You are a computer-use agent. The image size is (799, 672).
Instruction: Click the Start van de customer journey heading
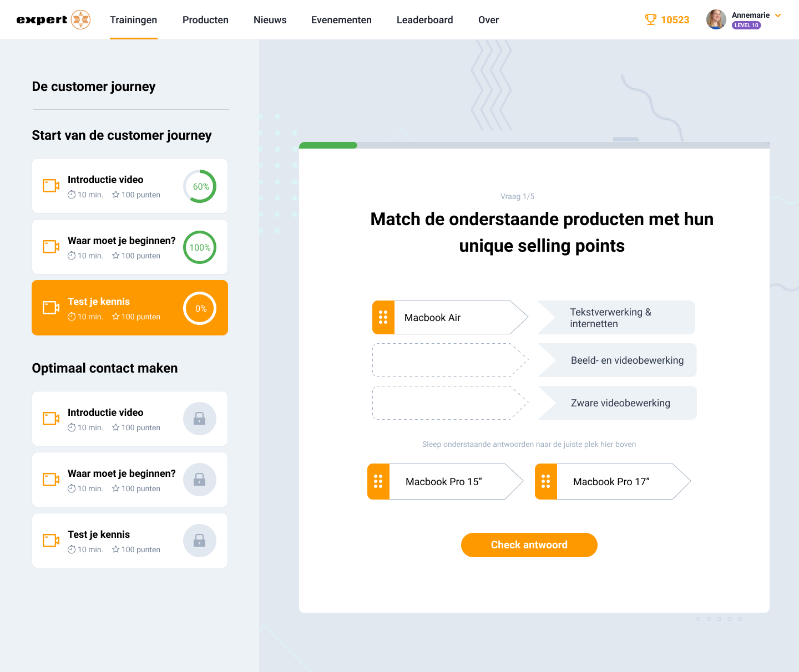pyautogui.click(x=122, y=135)
